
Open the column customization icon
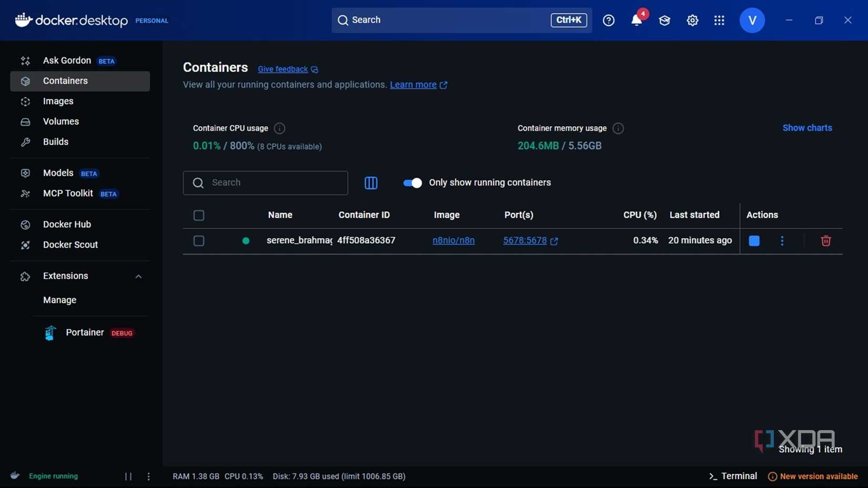click(371, 182)
